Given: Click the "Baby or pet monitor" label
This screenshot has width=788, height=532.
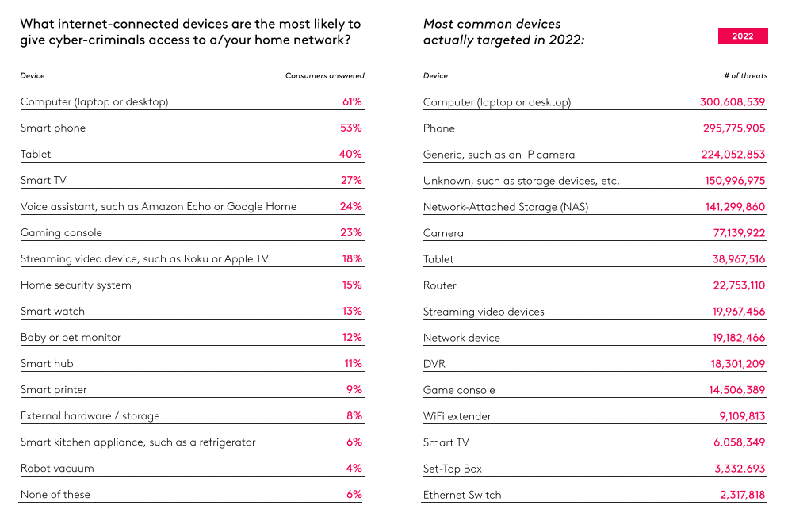Looking at the screenshot, I should pos(71,338).
